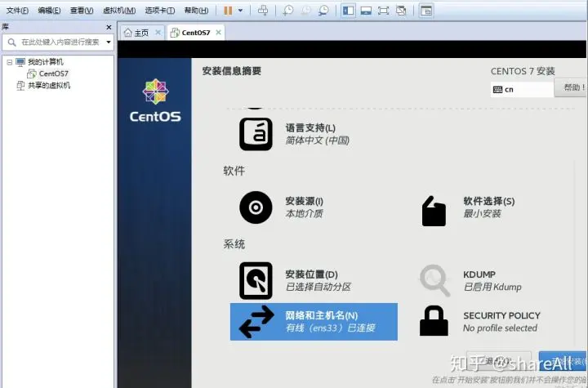Click the 安装信息摘要 heading text

[x=232, y=71]
